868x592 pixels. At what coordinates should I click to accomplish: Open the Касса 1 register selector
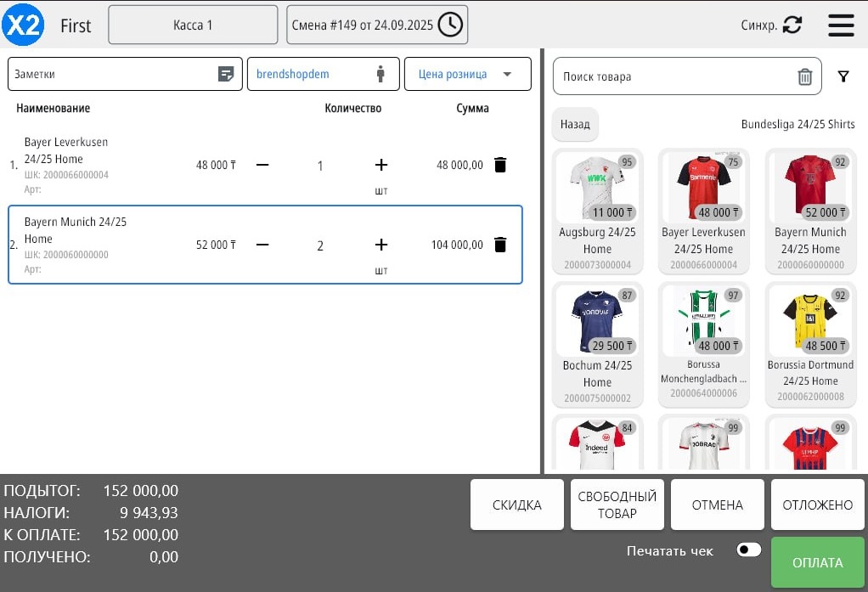point(193,25)
